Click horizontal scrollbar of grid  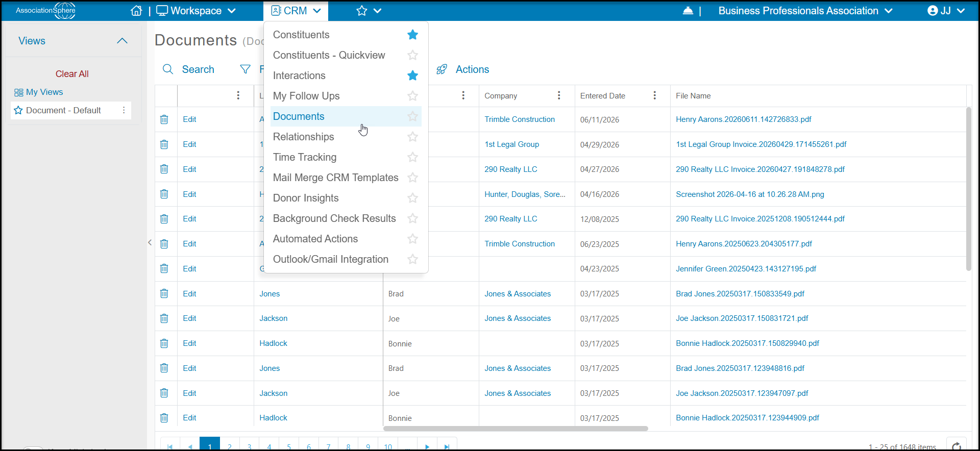[x=516, y=429]
